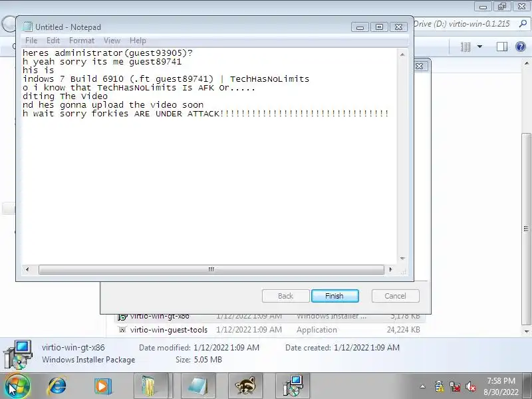Open the network status tray icon
Viewport: 532px width, 399px height.
tap(455, 386)
